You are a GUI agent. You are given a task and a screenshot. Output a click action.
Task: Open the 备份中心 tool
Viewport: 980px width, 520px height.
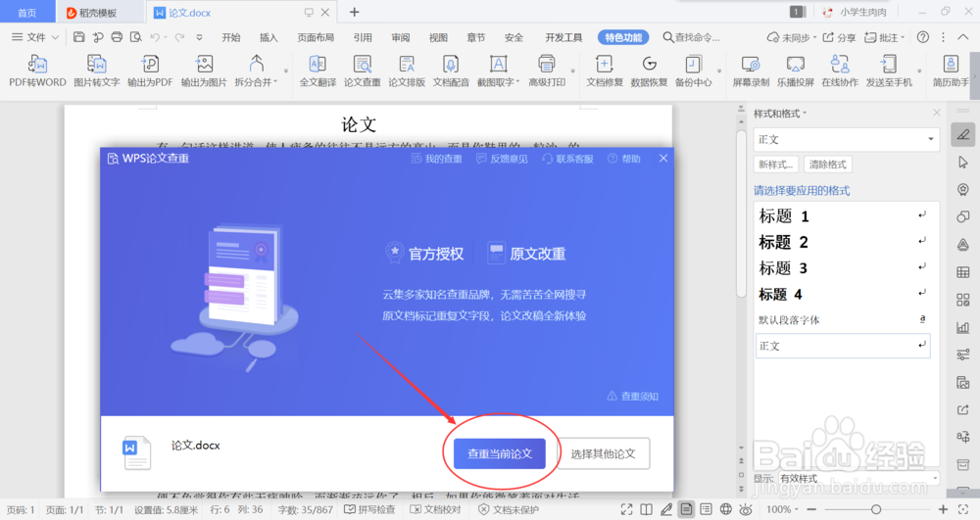[693, 71]
